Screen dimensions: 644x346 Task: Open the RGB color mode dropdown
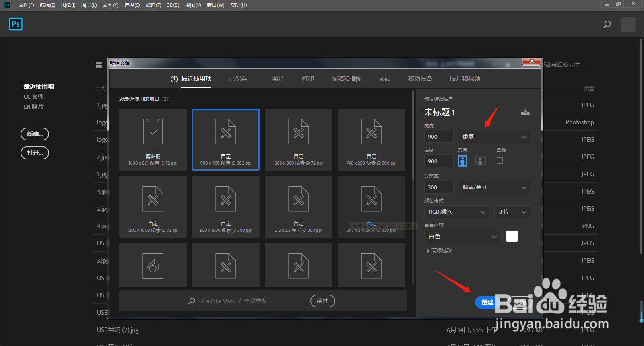coord(457,212)
